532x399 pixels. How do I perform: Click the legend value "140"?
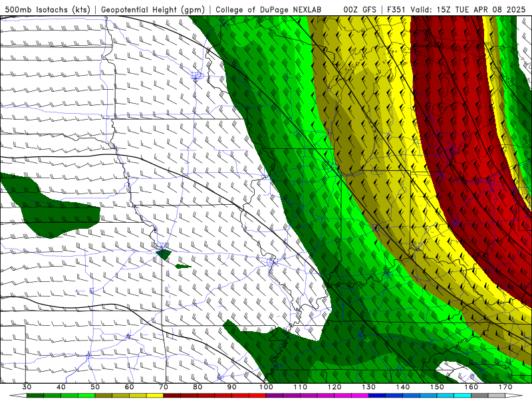(403, 387)
